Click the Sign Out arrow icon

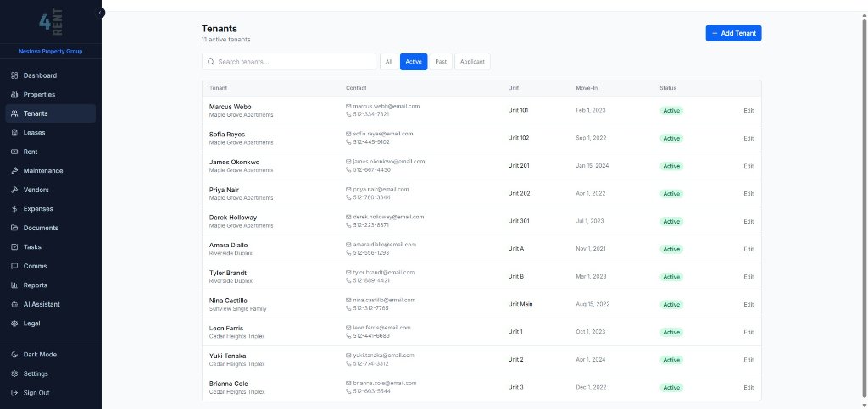click(x=14, y=392)
